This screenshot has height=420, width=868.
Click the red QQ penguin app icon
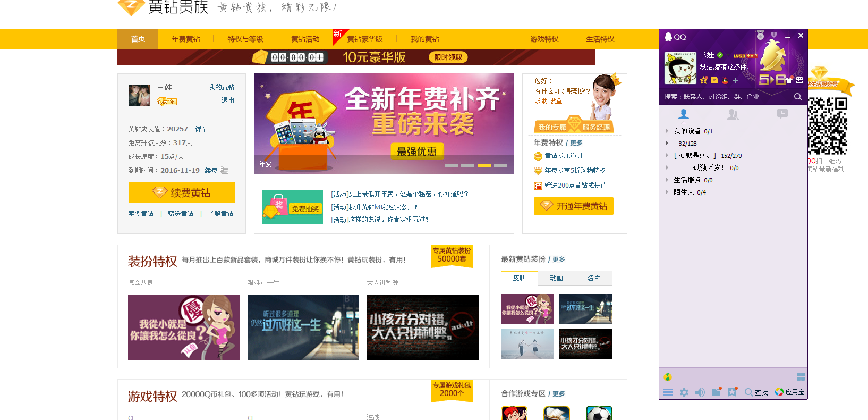(725, 80)
